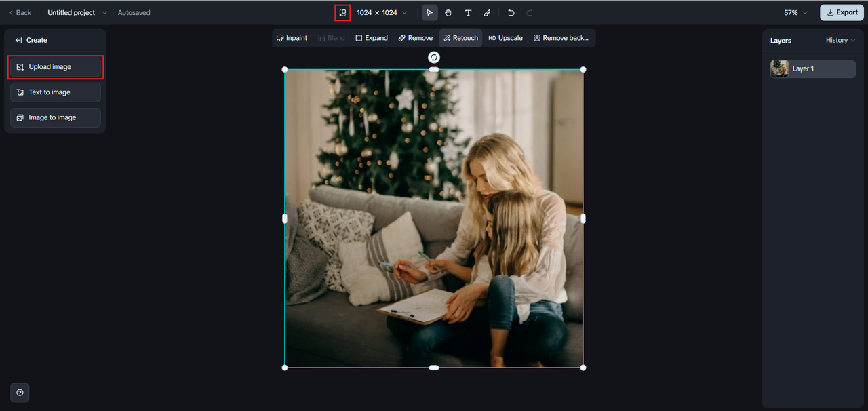Open the 57% zoom level dropdown
The width and height of the screenshot is (868, 411).
pos(796,12)
